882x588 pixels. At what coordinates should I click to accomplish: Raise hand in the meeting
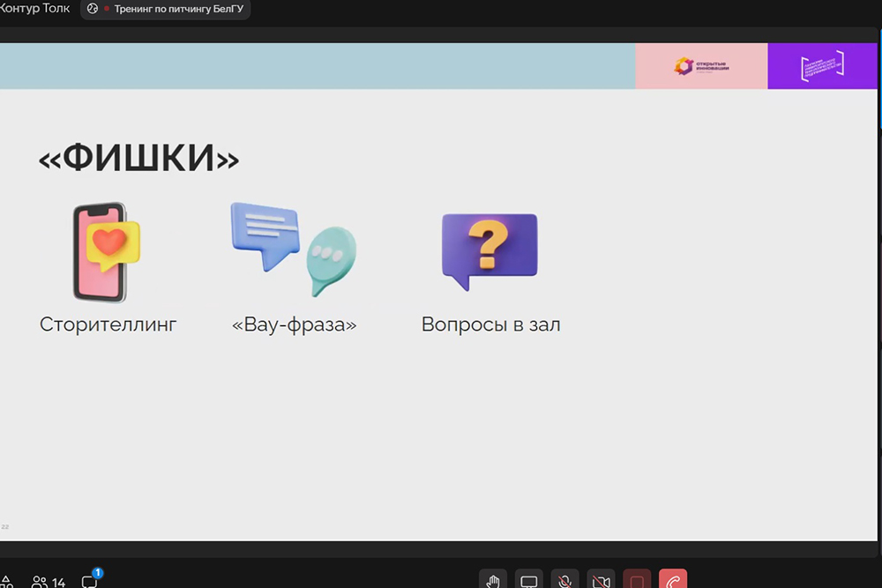tap(493, 581)
